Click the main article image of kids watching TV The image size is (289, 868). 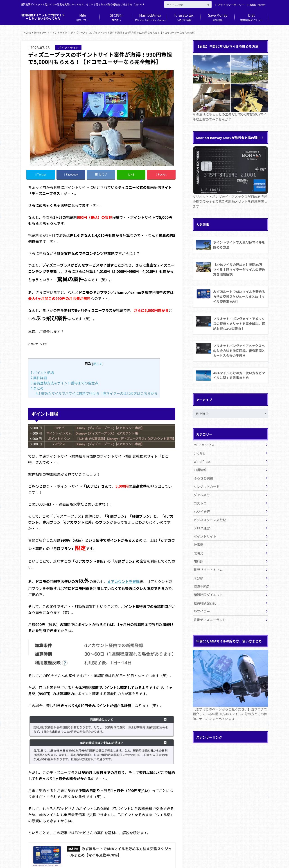click(x=102, y=118)
